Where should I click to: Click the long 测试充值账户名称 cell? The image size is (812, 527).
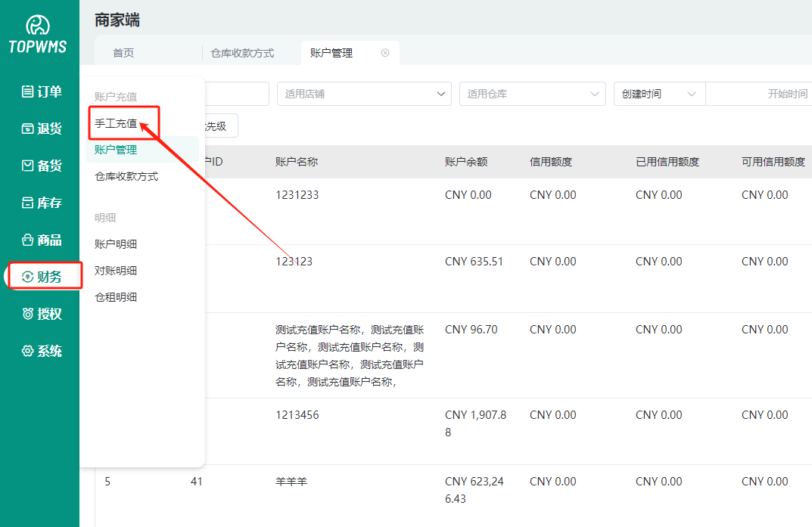click(x=350, y=356)
